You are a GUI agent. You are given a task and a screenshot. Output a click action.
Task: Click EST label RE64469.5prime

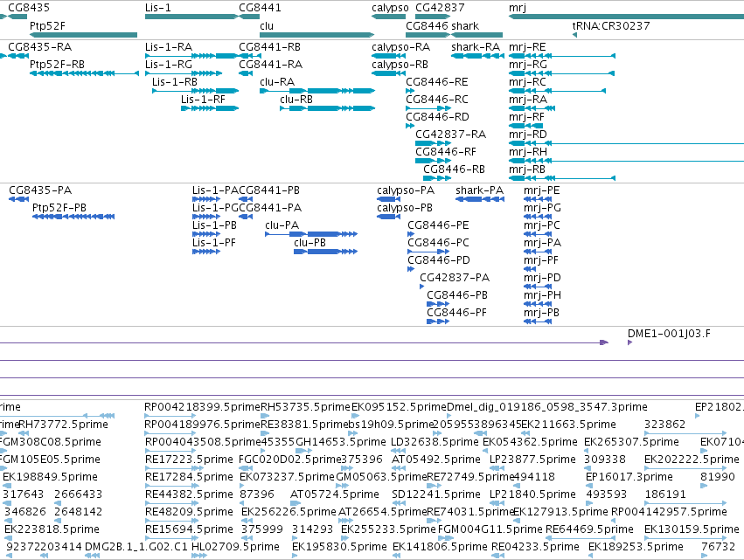pyautogui.click(x=589, y=529)
